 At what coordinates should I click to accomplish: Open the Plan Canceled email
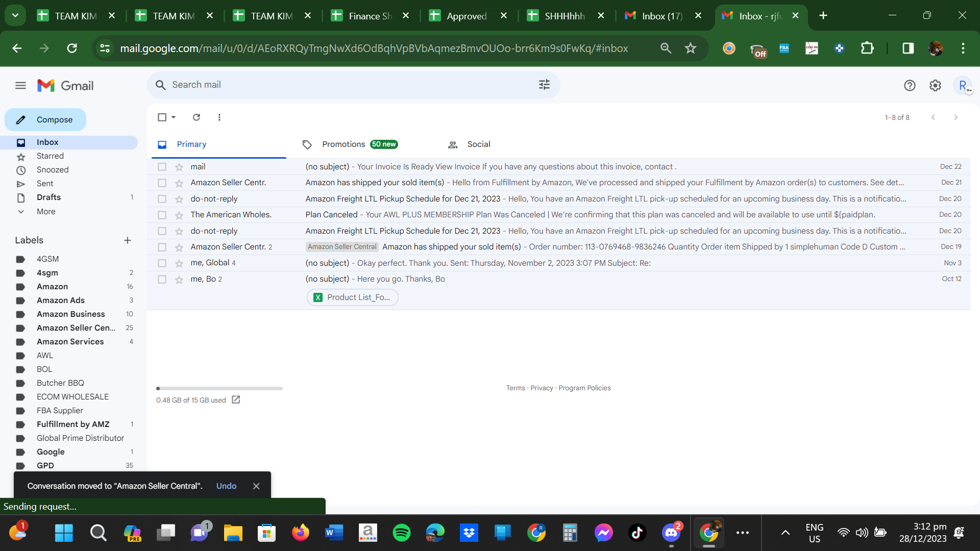tap(559, 215)
